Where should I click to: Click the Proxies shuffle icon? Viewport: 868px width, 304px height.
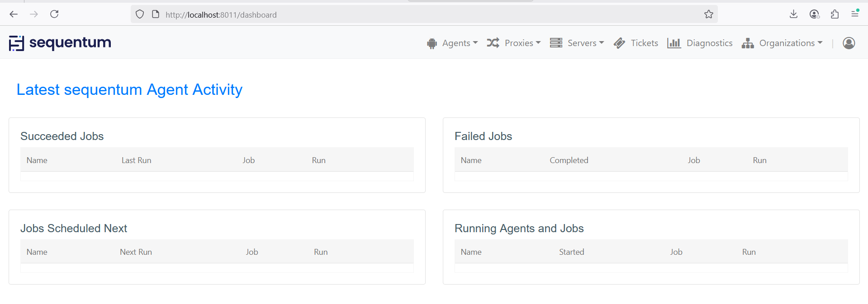(x=493, y=43)
